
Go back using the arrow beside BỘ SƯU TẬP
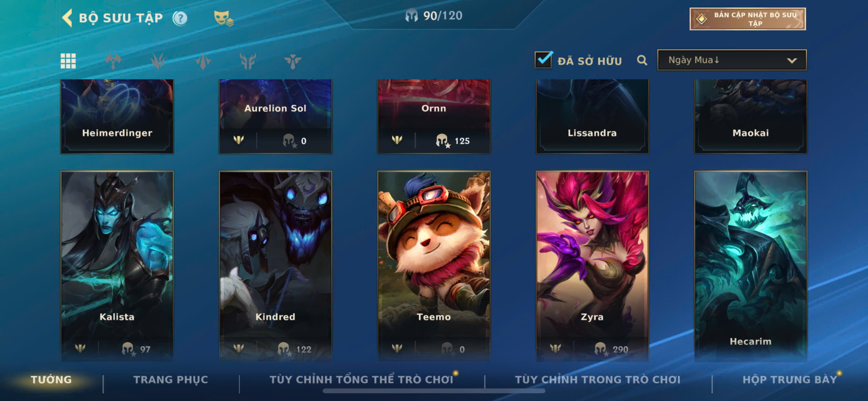[x=67, y=17]
